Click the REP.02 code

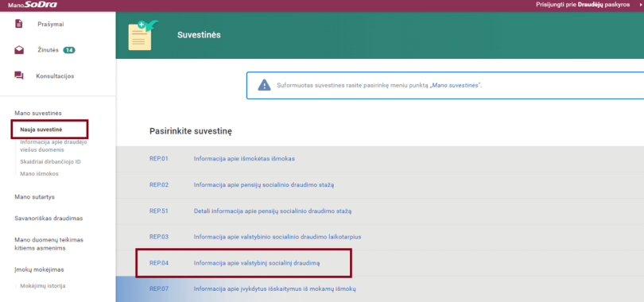[159, 184]
